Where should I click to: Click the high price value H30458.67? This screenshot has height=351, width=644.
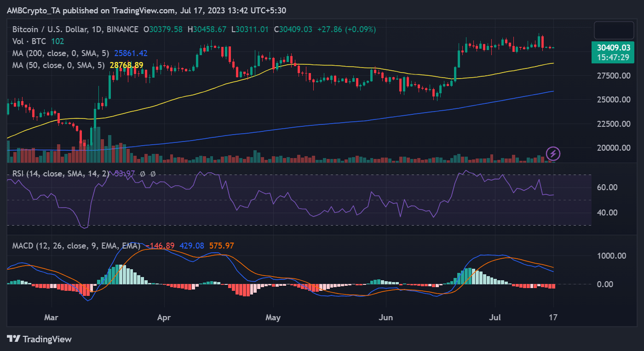tap(206, 29)
